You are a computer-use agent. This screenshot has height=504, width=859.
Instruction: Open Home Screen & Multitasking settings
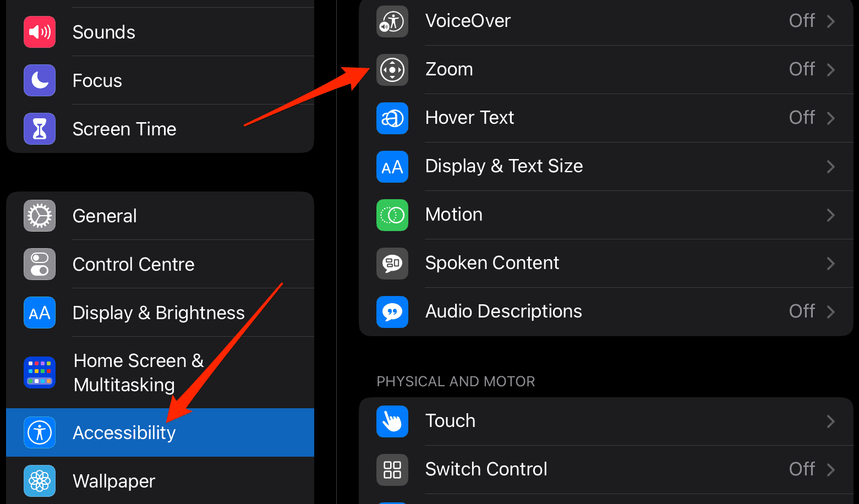click(x=160, y=372)
